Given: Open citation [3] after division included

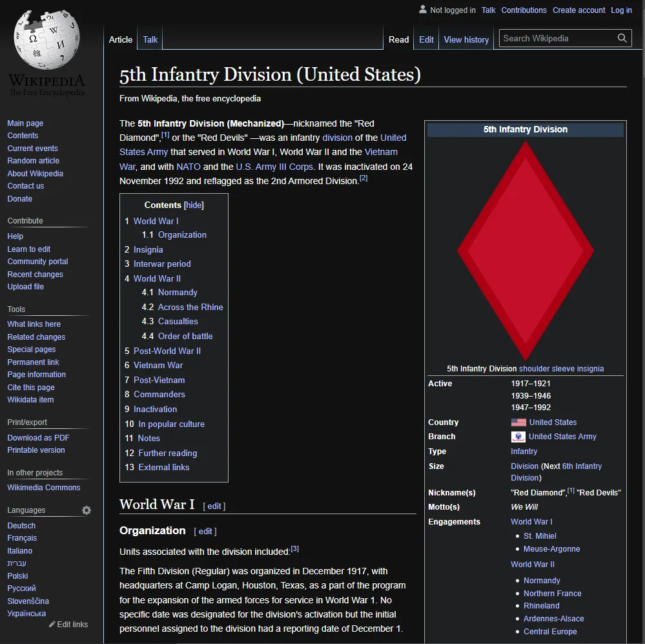Looking at the screenshot, I should point(295,548).
